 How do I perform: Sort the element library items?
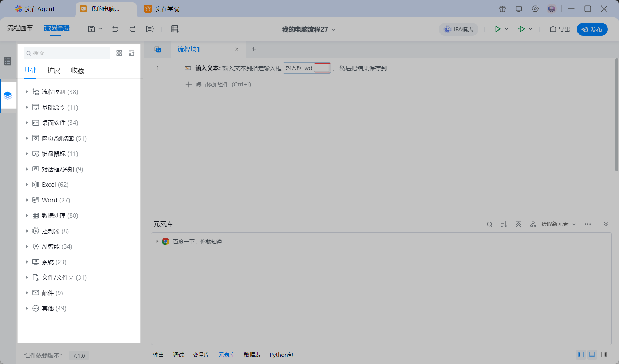[504, 224]
